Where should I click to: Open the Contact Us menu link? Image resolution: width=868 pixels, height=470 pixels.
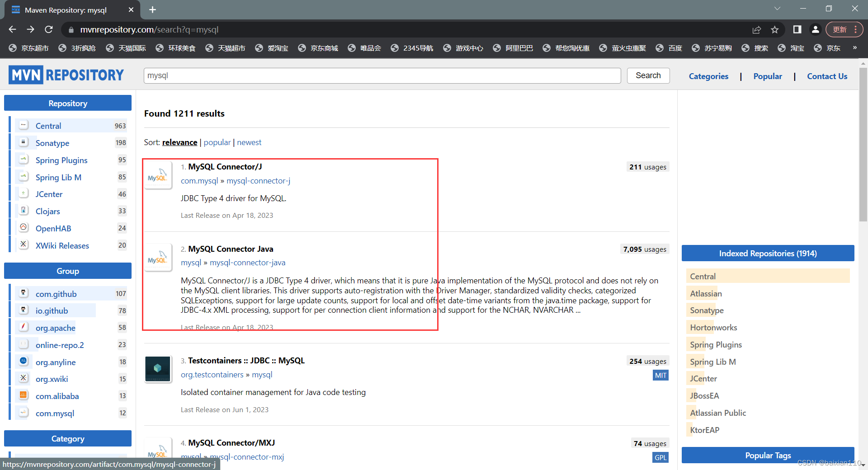pyautogui.click(x=827, y=76)
